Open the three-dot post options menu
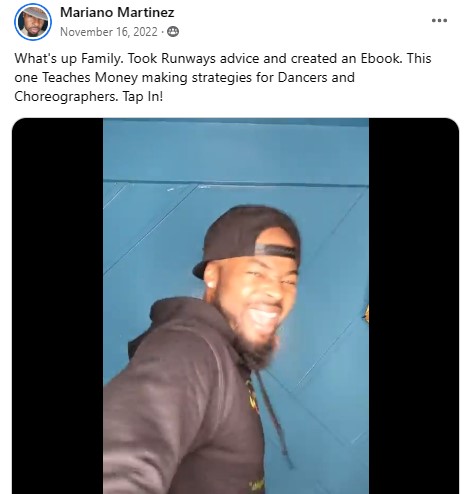 (439, 21)
